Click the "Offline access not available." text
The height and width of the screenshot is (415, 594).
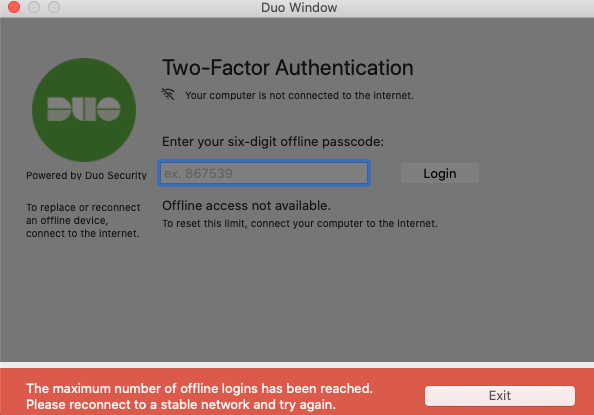click(x=246, y=205)
